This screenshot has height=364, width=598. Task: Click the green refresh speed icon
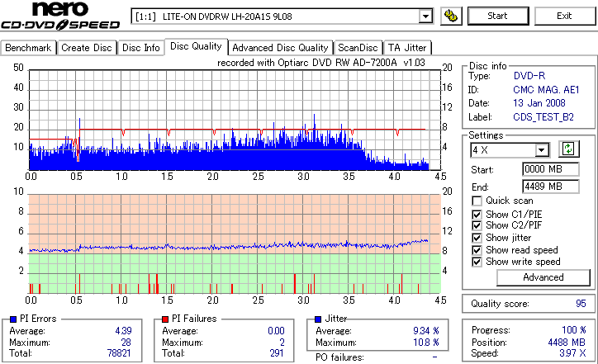tap(568, 149)
